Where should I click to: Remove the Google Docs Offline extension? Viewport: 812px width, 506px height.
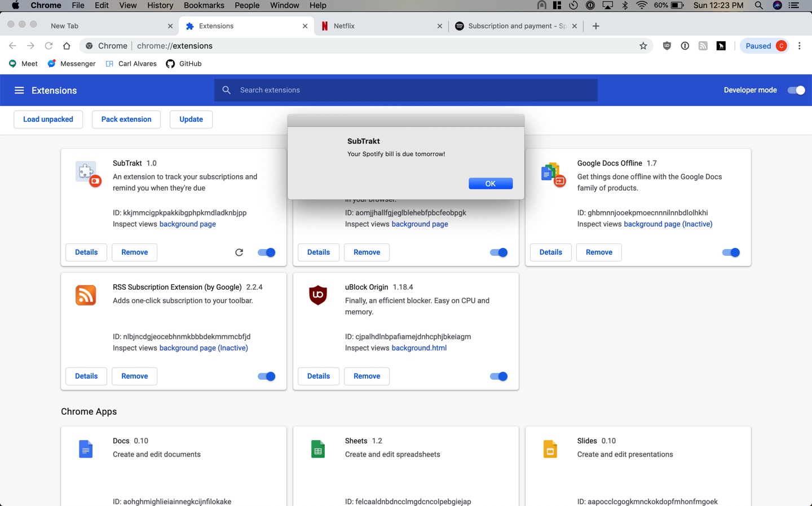click(x=599, y=252)
